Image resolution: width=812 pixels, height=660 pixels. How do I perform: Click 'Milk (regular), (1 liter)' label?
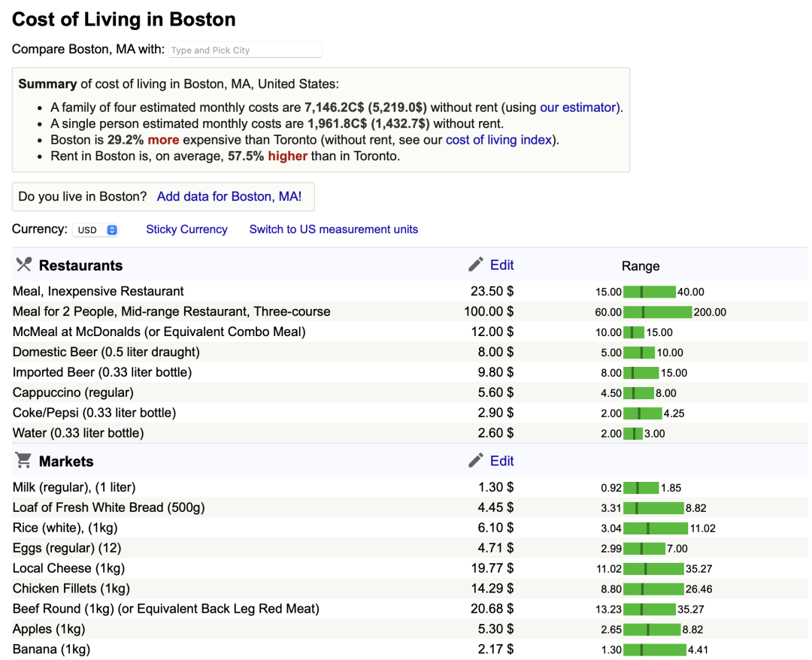point(74,487)
